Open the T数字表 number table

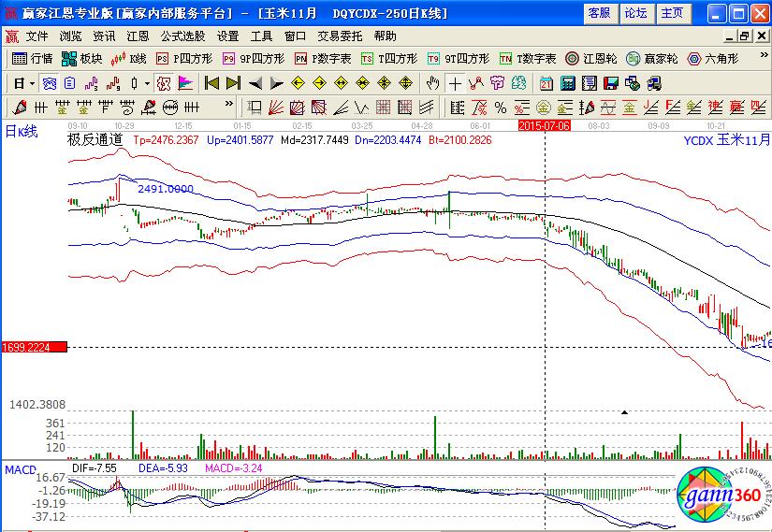click(x=529, y=58)
